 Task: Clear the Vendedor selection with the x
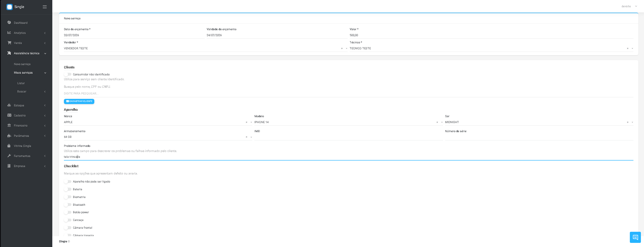tap(342, 49)
